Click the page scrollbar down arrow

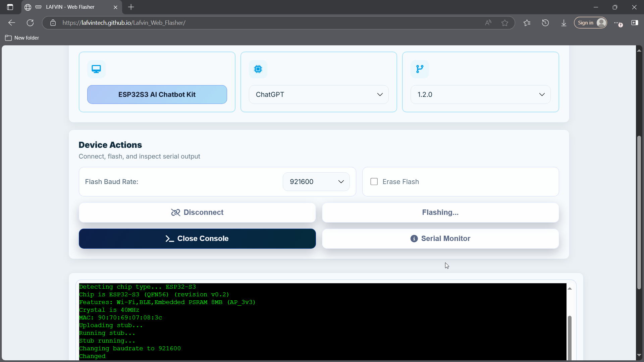pos(639,355)
